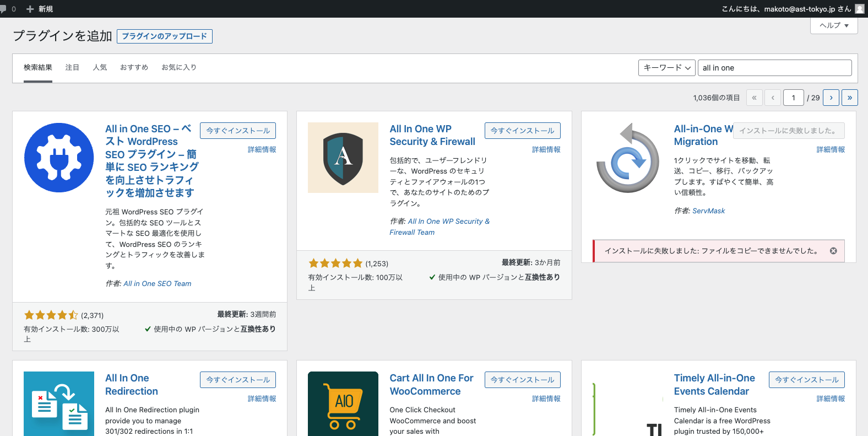The image size is (868, 436).
Task: Click the プラグインのアップロード button
Action: (165, 36)
